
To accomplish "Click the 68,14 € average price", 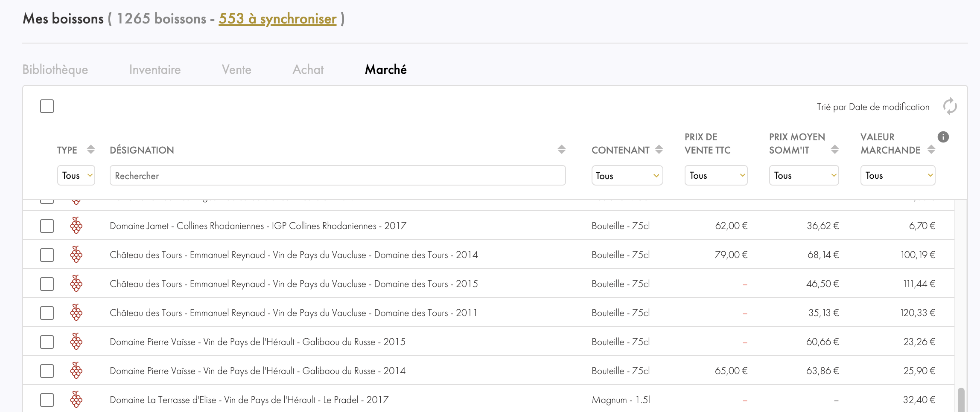I will (823, 255).
